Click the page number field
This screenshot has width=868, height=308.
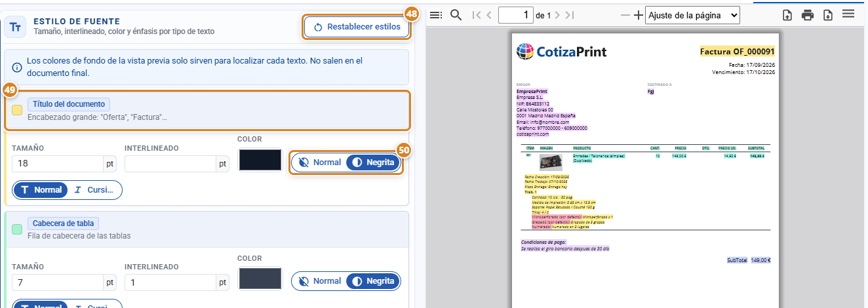click(515, 14)
